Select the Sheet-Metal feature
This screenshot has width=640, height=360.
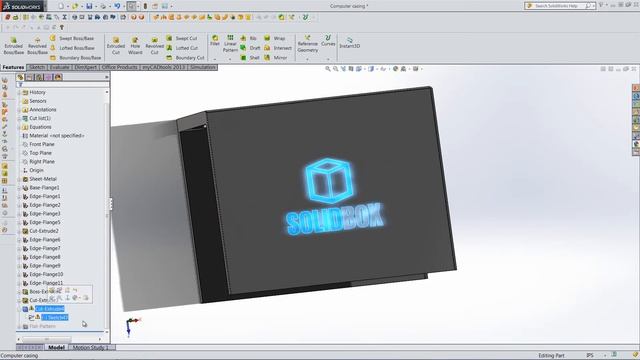tap(43, 179)
